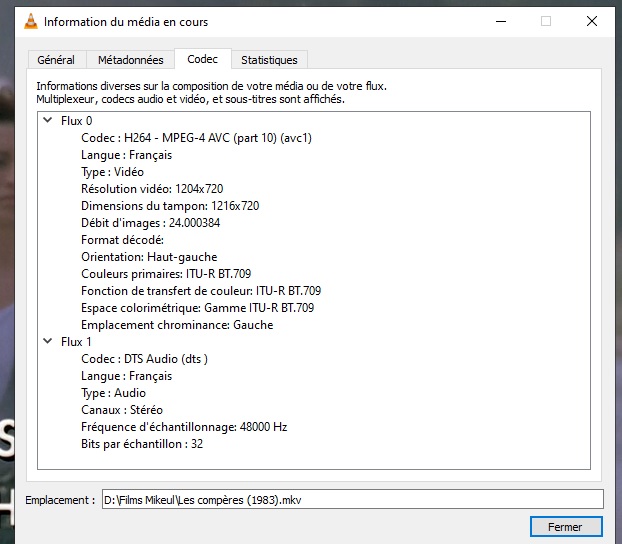Click the VLC cone icon in title bar
The image size is (622, 544).
coord(31,21)
